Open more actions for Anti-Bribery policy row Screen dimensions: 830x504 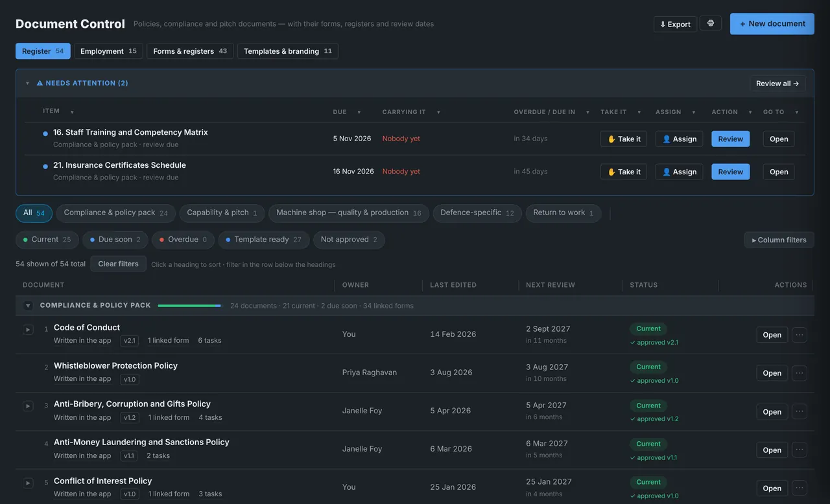(x=800, y=411)
